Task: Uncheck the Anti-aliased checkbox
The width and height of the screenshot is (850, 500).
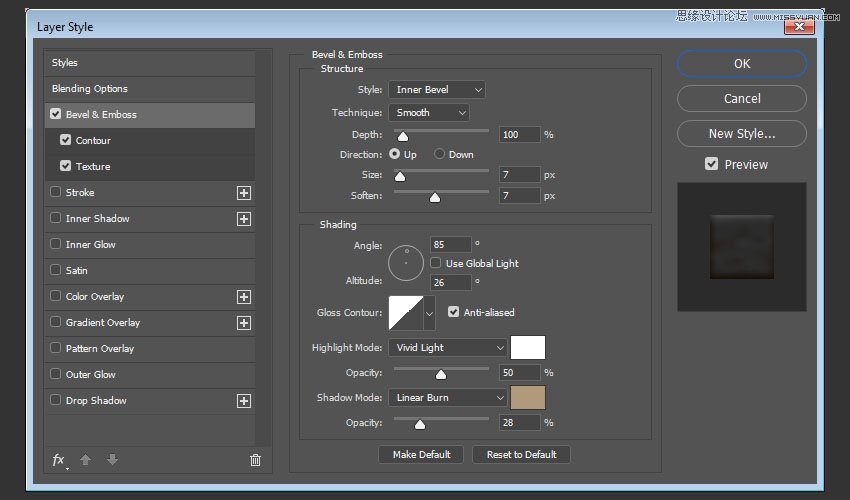Action: click(x=454, y=312)
